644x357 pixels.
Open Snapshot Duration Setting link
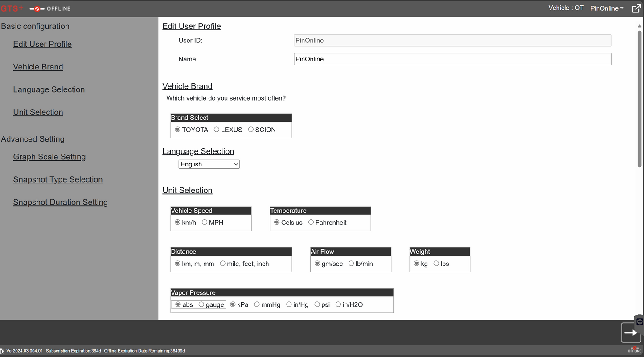tap(61, 202)
